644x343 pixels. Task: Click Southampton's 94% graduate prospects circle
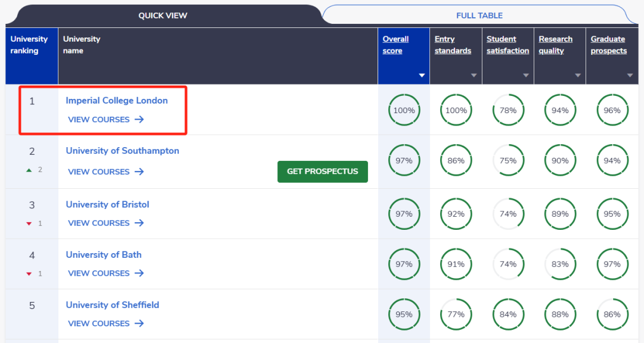(x=612, y=160)
